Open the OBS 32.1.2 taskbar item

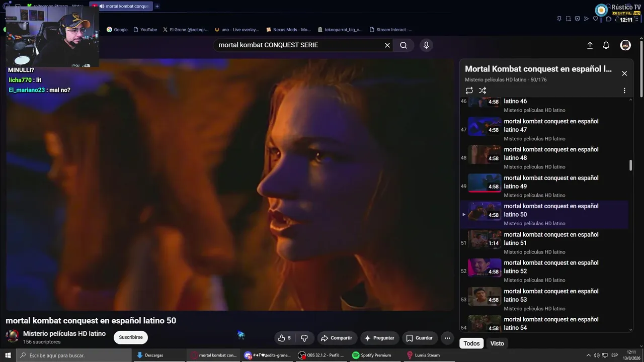pos(322,355)
